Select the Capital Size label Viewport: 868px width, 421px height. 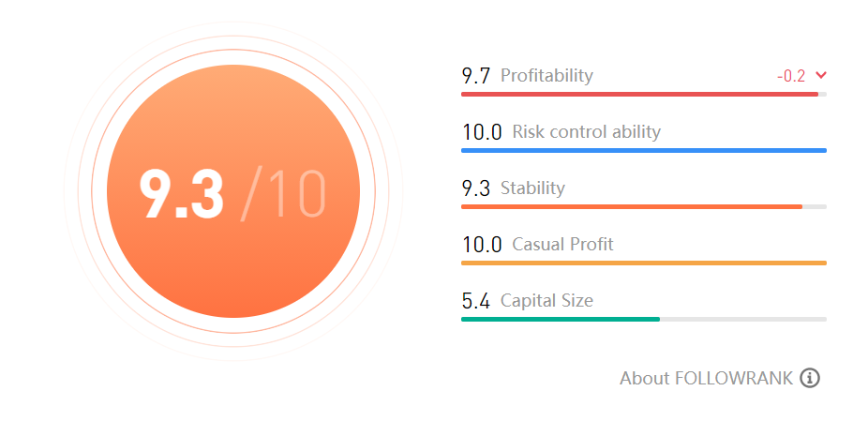click(546, 300)
